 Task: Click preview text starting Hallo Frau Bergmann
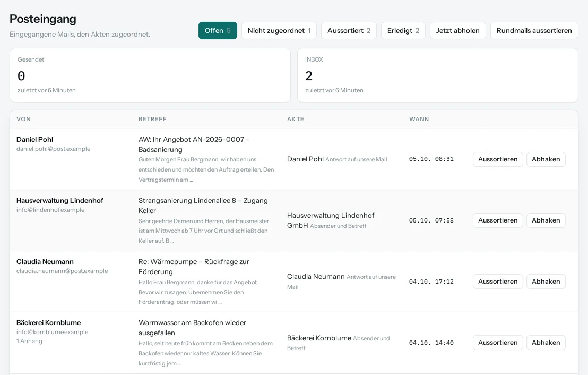pos(198,292)
